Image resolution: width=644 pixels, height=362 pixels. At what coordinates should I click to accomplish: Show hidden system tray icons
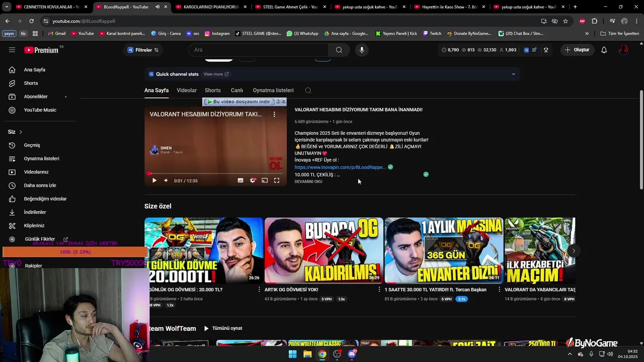[x=570, y=354]
